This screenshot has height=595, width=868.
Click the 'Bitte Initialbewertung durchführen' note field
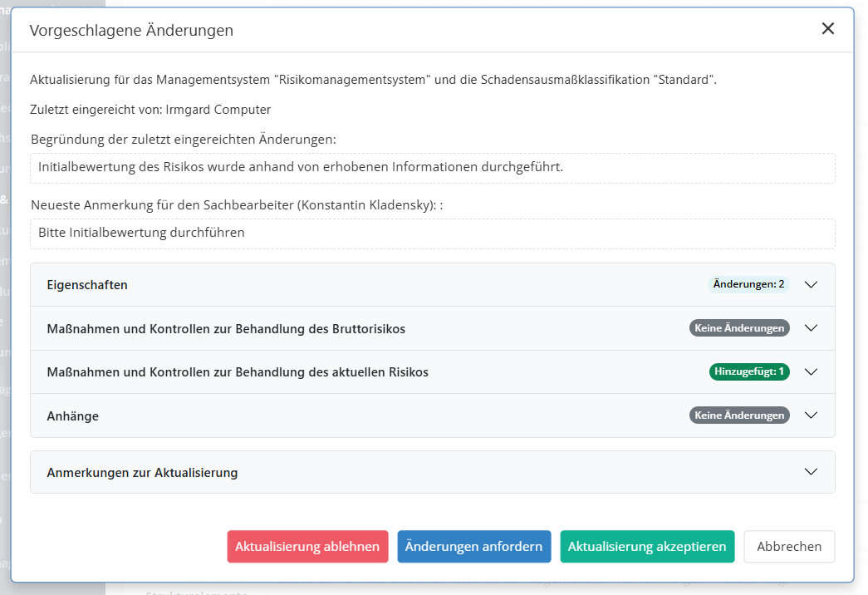[432, 233]
